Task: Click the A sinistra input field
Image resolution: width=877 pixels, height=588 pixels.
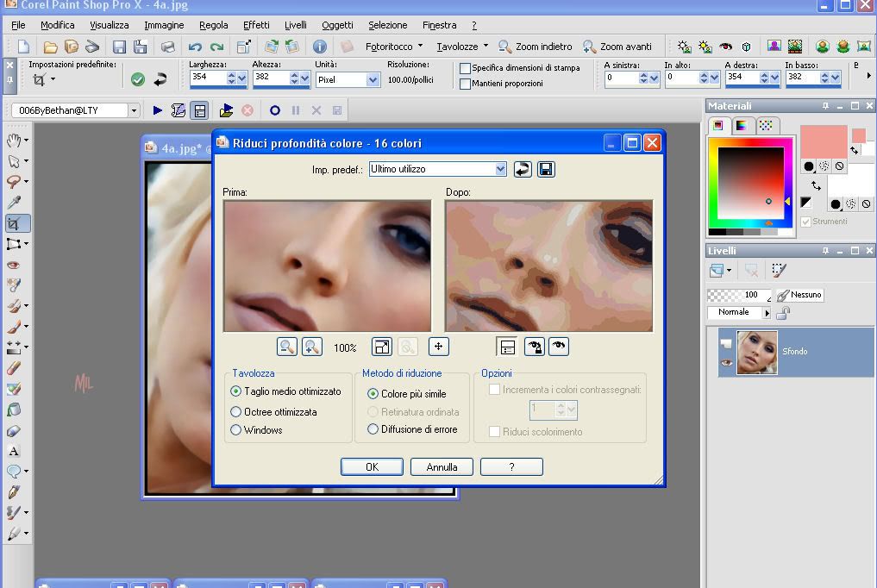Action: (620, 78)
